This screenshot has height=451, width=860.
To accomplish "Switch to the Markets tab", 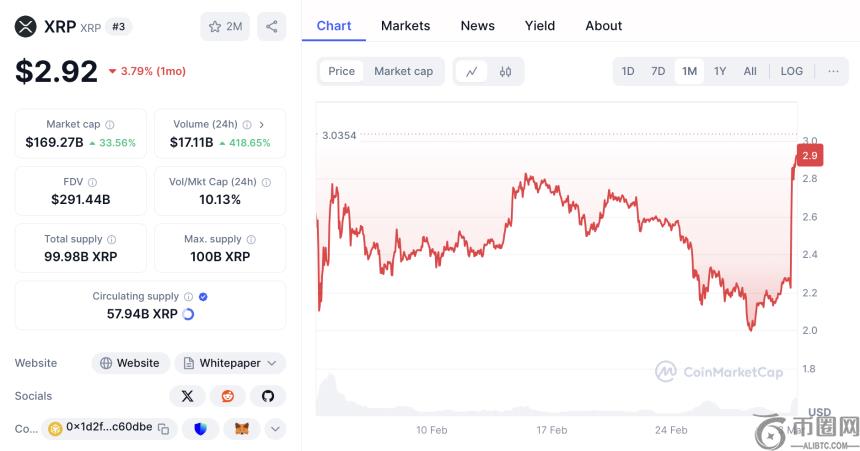I will coord(405,26).
